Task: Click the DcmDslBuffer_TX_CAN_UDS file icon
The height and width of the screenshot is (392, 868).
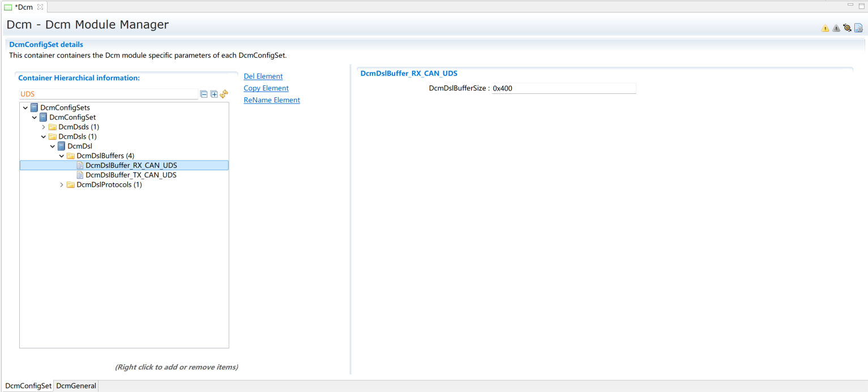Action: point(80,175)
